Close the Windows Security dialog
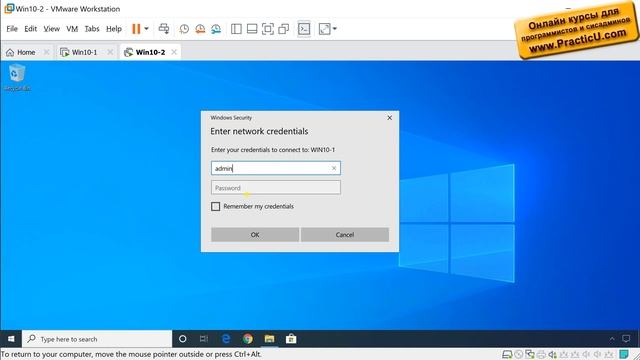 coord(389,118)
